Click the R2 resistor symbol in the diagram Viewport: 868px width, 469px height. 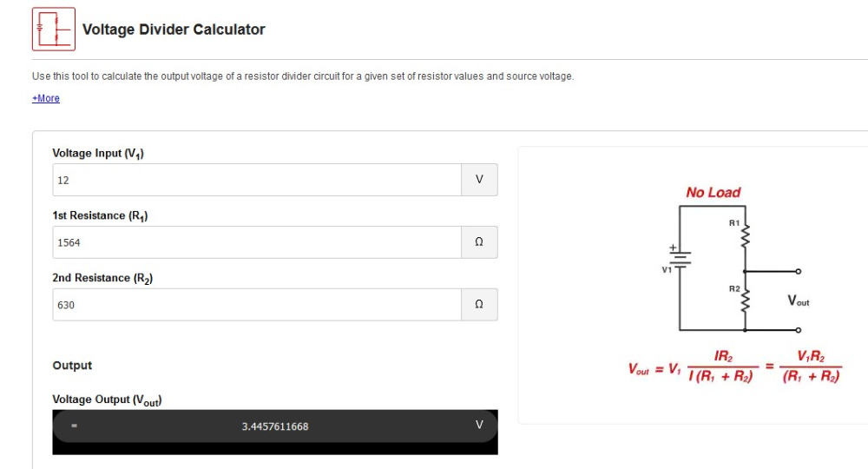coord(746,300)
